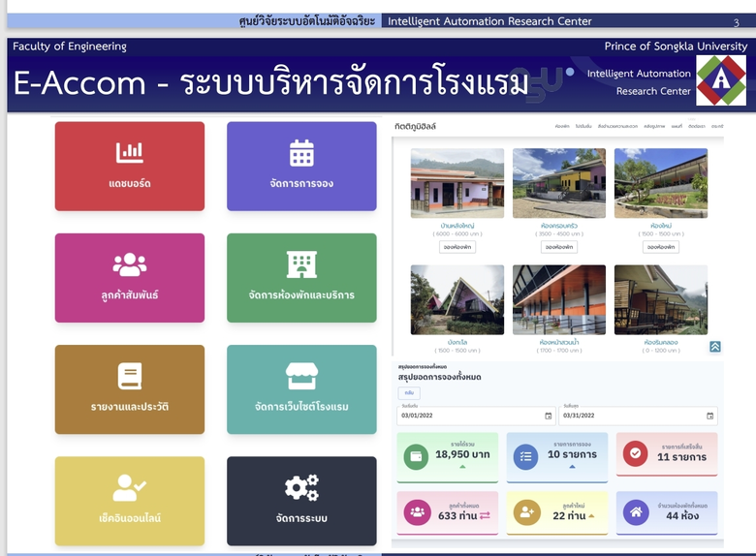Click the 11 รายการ completed value
Image resolution: width=756 pixels, height=556 pixels.
pyautogui.click(x=681, y=457)
